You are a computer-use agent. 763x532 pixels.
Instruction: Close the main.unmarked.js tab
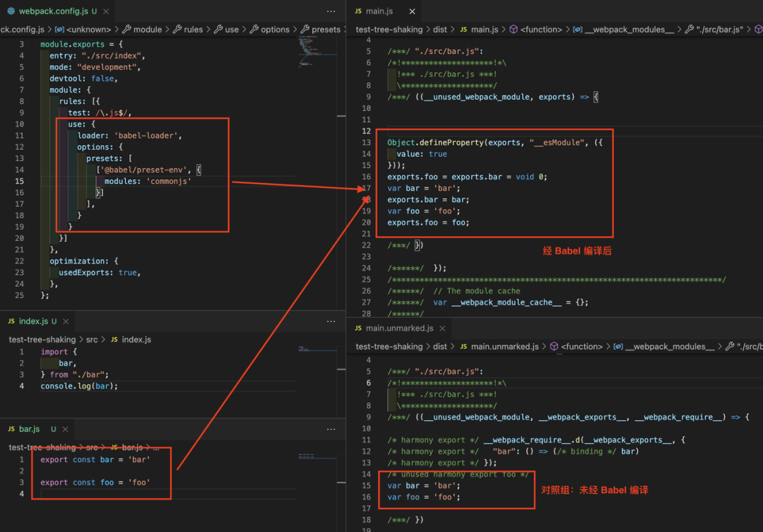coord(442,329)
